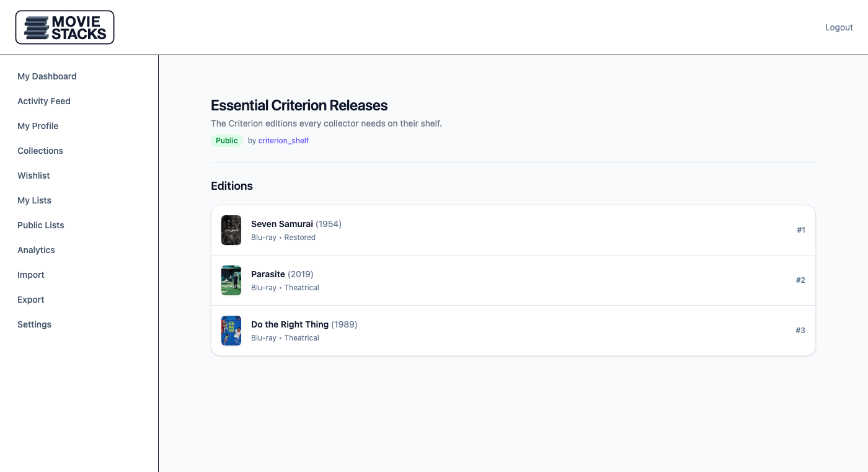
Task: Open the Activity Feed page
Action: coord(44,101)
